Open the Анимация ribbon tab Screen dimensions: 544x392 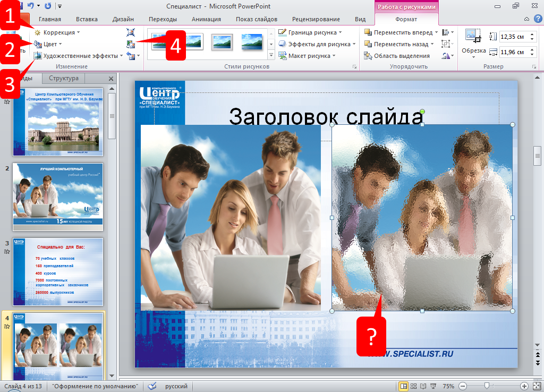(206, 19)
